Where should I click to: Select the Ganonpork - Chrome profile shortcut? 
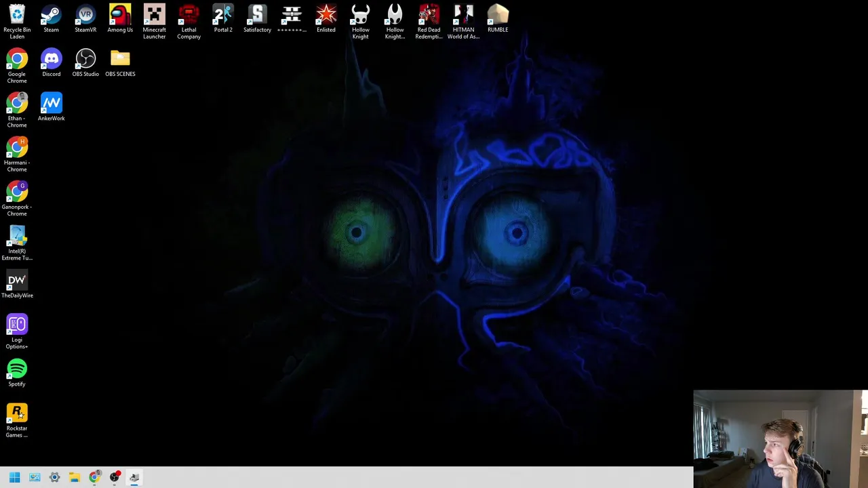(x=17, y=199)
